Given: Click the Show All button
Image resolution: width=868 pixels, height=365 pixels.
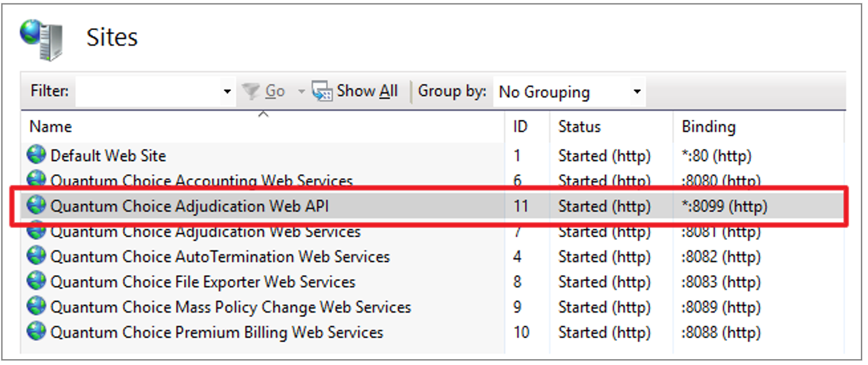Looking at the screenshot, I should [x=355, y=92].
